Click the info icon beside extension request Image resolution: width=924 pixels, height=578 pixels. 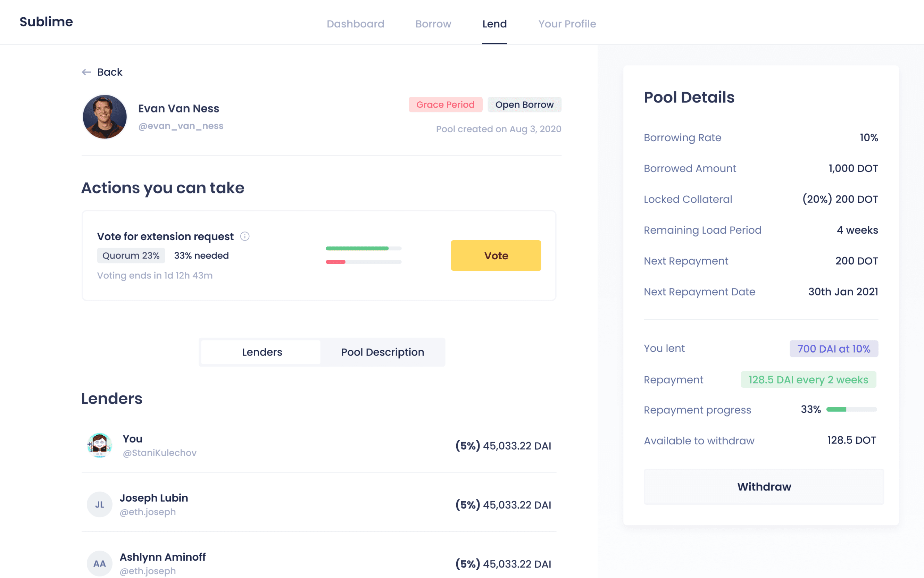tap(245, 236)
